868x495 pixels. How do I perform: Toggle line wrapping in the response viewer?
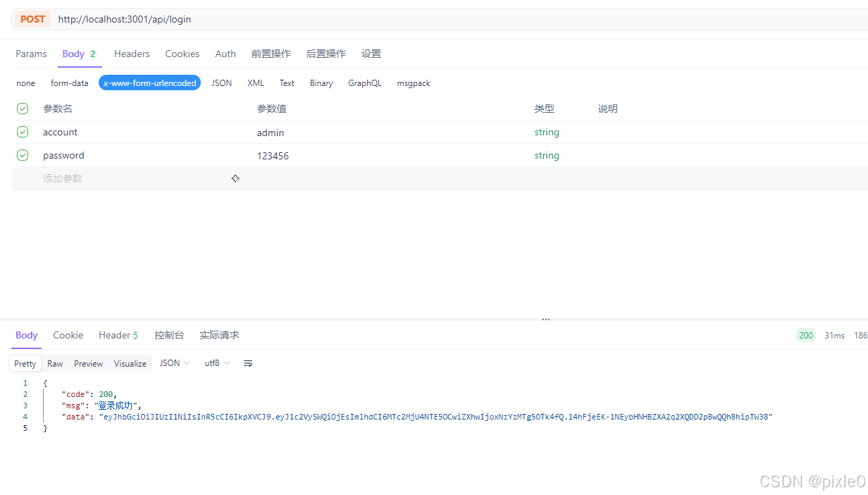[247, 362]
